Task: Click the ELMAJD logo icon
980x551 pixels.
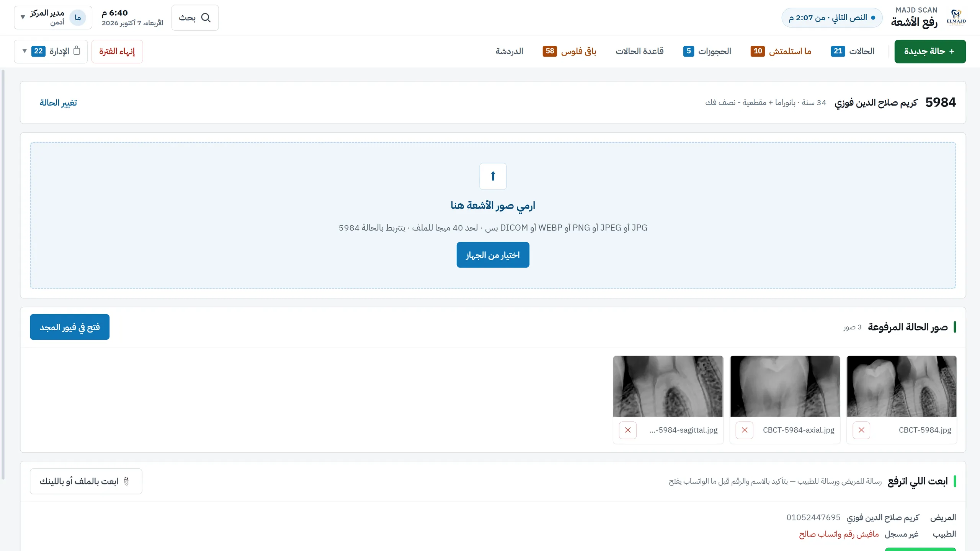Action: [956, 18]
